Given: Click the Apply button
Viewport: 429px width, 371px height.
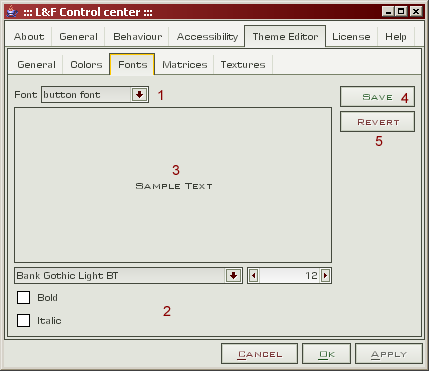Looking at the screenshot, I should pos(389,354).
